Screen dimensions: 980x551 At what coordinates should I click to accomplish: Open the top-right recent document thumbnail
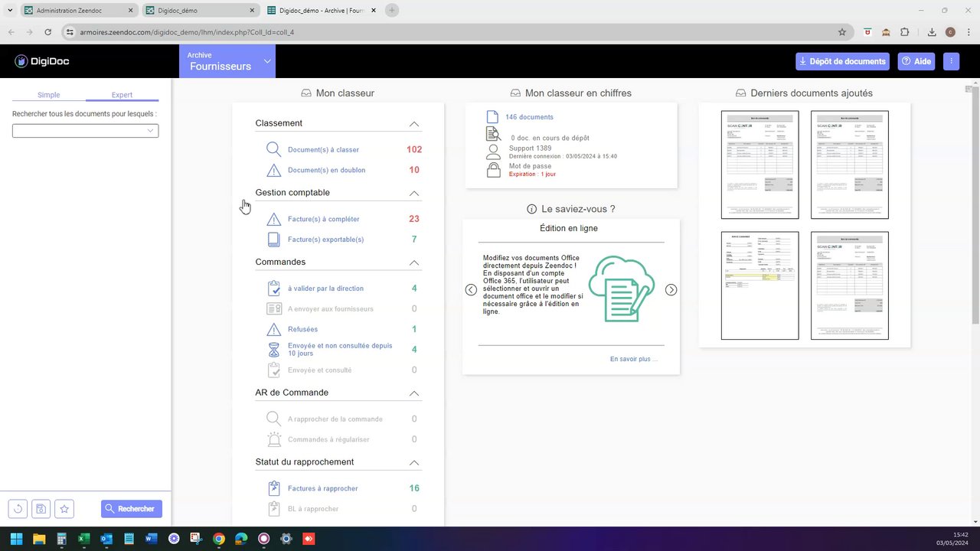850,165
